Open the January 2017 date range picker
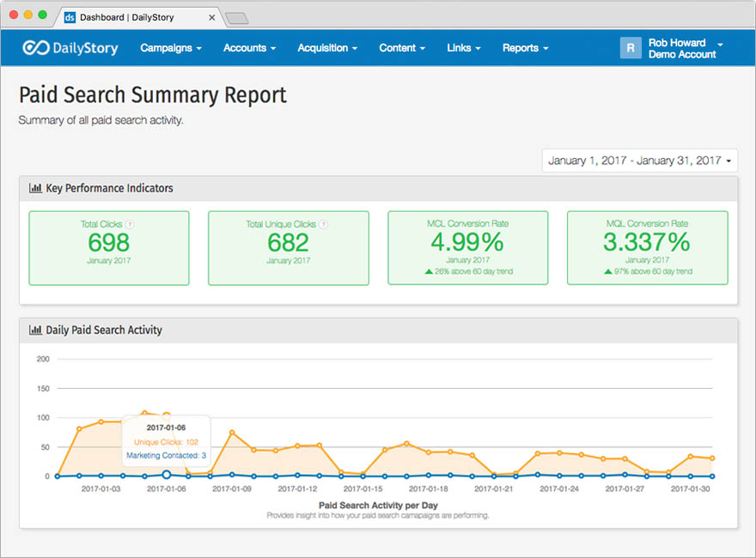Viewport: 756px width, 558px height. (640, 161)
